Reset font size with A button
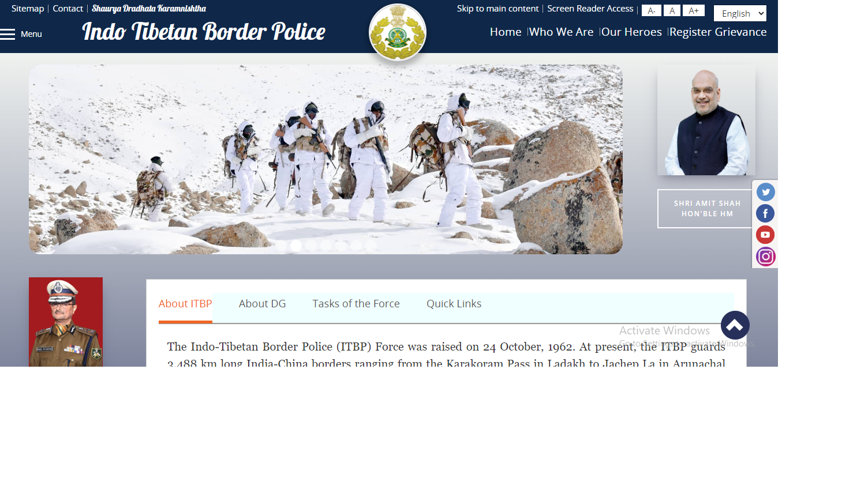The width and height of the screenshot is (868, 482). pos(672,10)
